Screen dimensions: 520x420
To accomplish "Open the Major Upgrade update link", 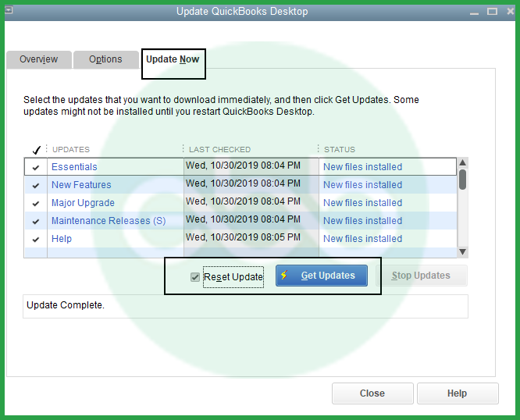I will [83, 202].
